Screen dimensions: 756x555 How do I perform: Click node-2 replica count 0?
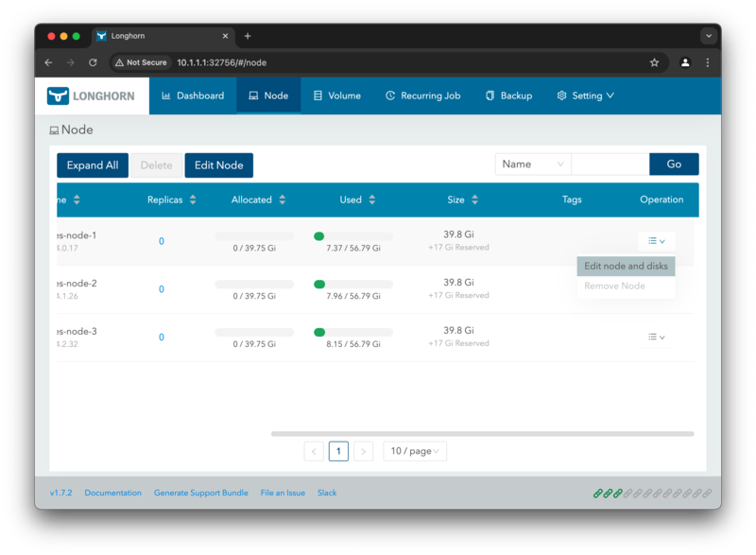point(162,289)
